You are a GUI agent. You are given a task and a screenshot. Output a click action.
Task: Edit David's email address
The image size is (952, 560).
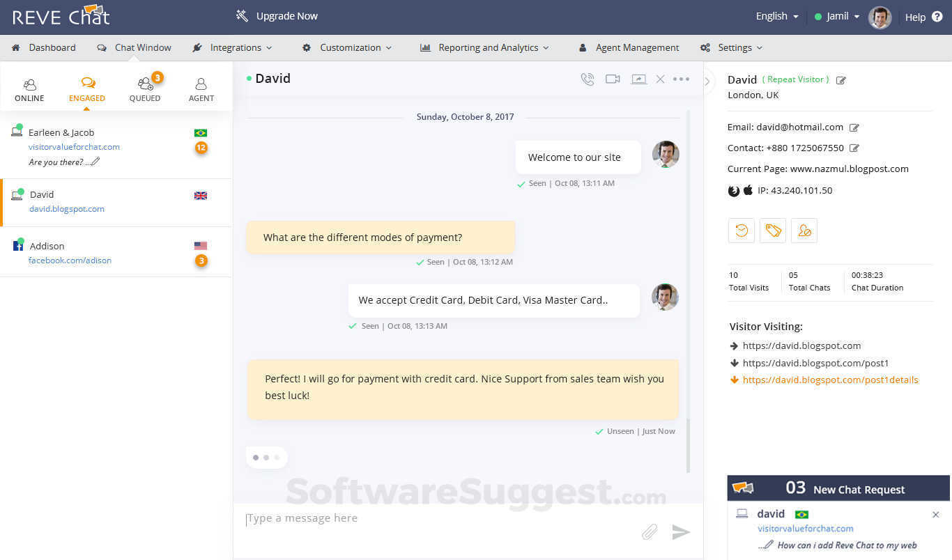click(x=854, y=127)
